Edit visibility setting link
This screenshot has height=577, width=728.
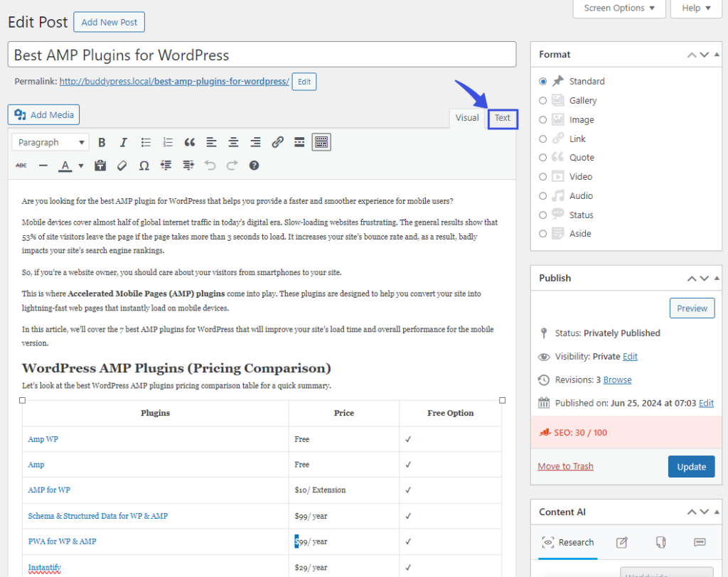pos(630,357)
